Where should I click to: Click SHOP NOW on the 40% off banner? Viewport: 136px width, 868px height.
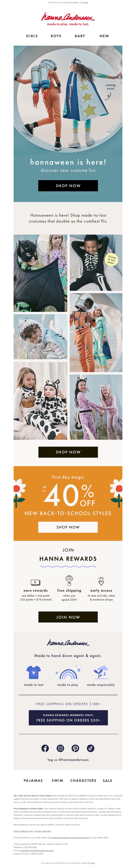(x=68, y=527)
